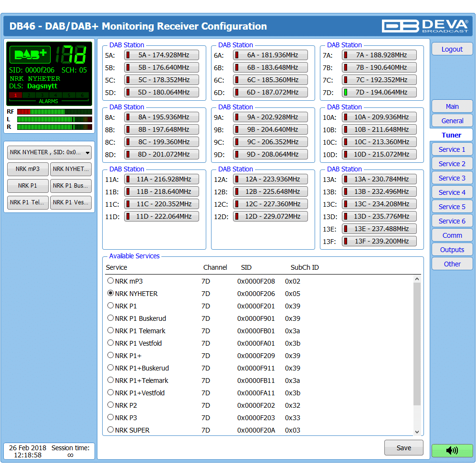Click the speaker audio listen button
Viewport: 476px width, 476px height.
452,450
